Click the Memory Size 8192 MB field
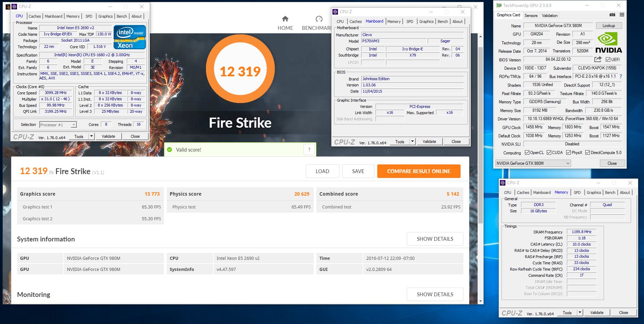 click(540, 110)
